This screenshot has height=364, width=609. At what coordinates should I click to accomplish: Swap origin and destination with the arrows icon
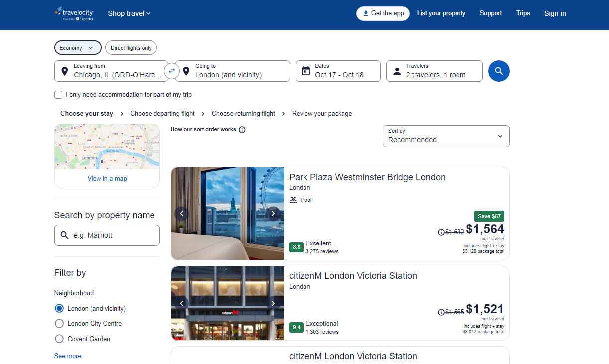click(x=171, y=71)
